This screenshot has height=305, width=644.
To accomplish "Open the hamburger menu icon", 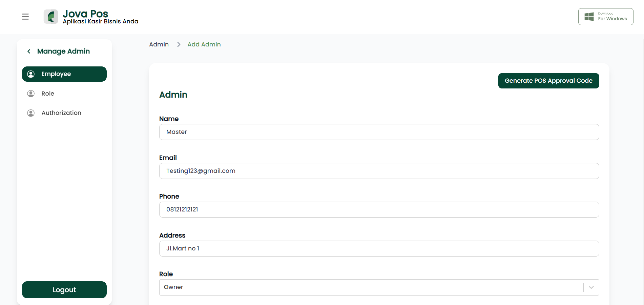I will point(25,17).
